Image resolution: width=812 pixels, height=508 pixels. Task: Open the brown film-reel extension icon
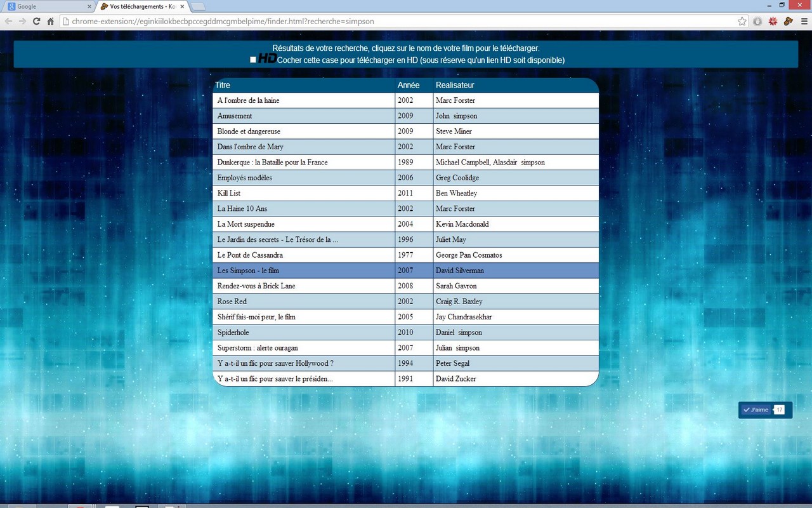pyautogui.click(x=789, y=21)
